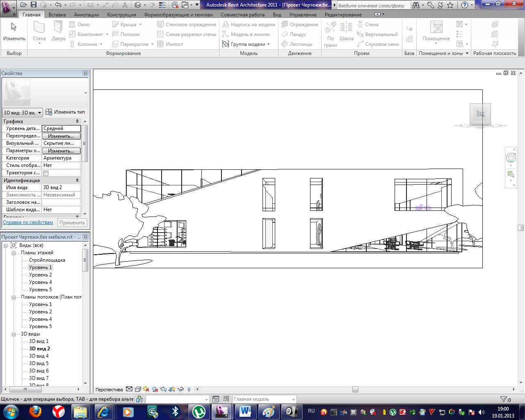Collapse the Идентификация properties section
Screen dimensions: 525x420
point(77,180)
